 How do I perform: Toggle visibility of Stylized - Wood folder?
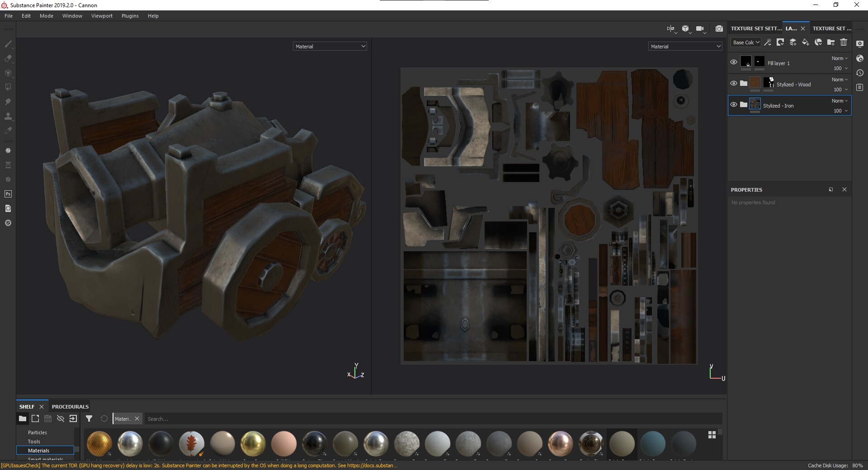tap(734, 83)
